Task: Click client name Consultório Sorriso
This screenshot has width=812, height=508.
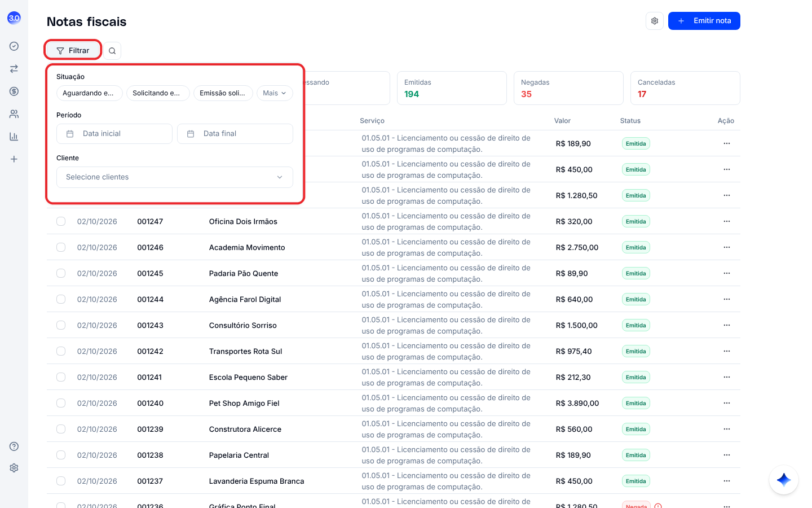Action: tap(243, 325)
